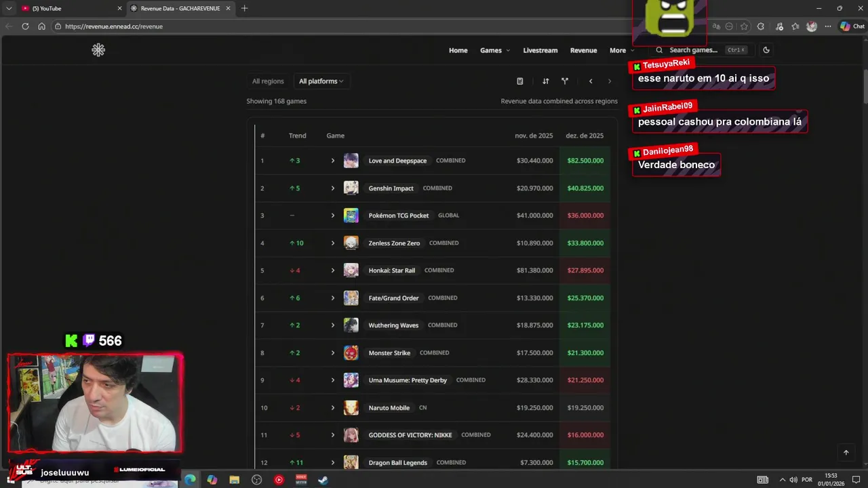Screen dimensions: 868x488
Task: Click the search magnifier icon
Action: click(x=659, y=50)
